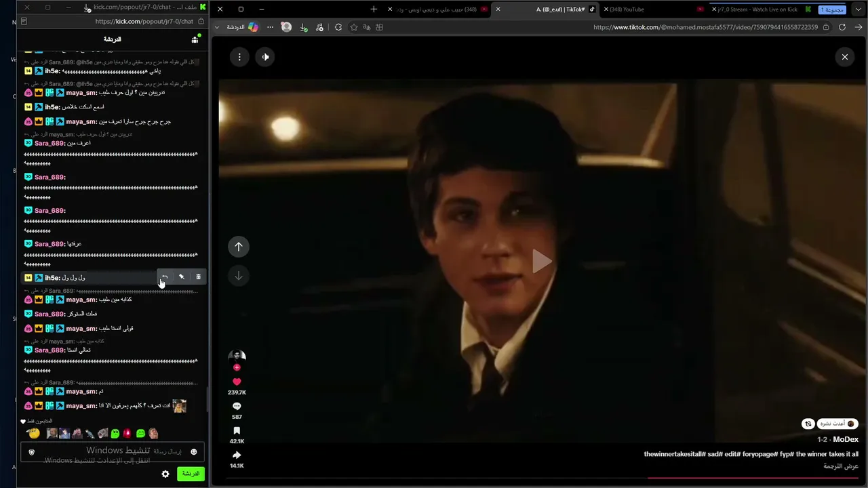This screenshot has width=868, height=488.
Task: Open the browser settings and more menu
Action: click(270, 27)
